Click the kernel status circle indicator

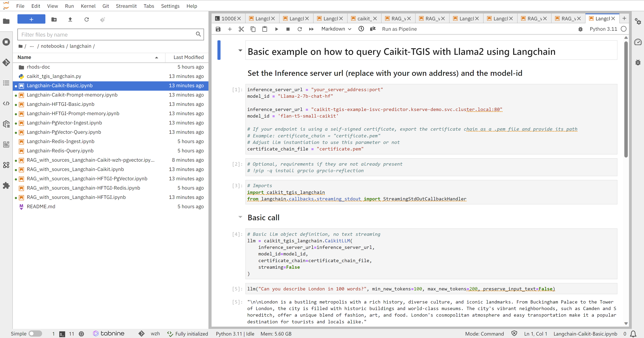click(623, 29)
